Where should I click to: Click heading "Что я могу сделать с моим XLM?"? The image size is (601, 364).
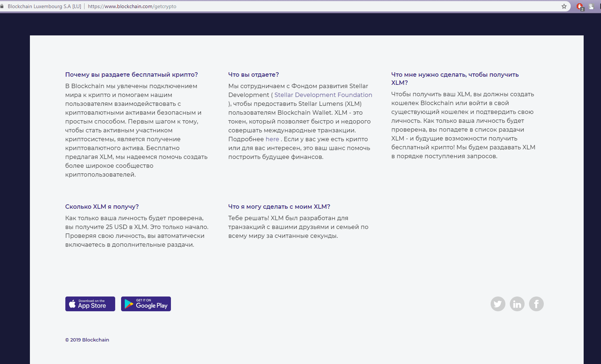point(279,207)
